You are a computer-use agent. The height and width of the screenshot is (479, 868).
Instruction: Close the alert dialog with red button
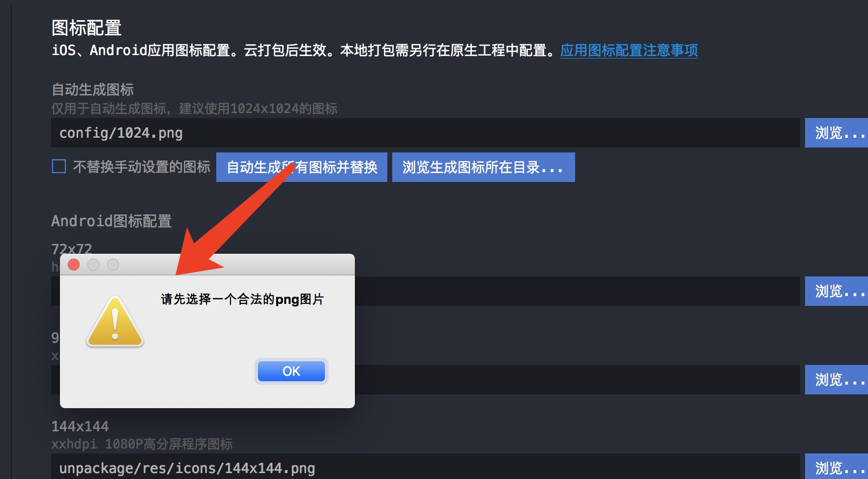(x=74, y=265)
